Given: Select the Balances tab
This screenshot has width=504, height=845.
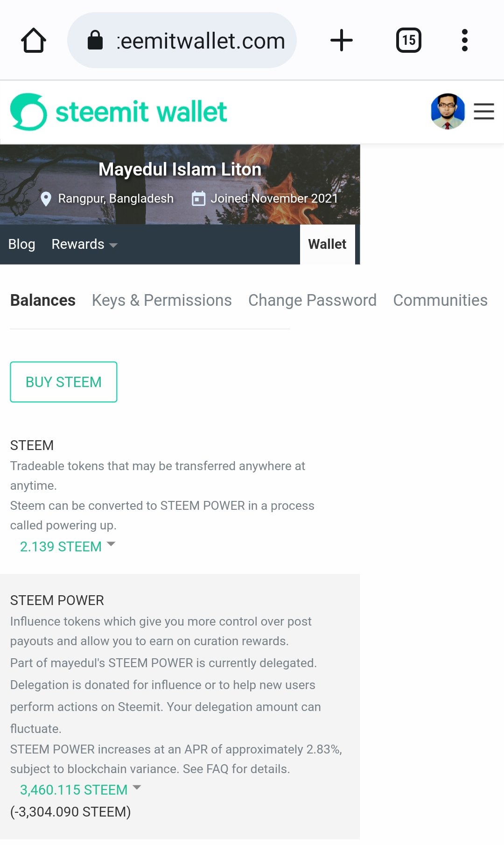Looking at the screenshot, I should click(43, 300).
